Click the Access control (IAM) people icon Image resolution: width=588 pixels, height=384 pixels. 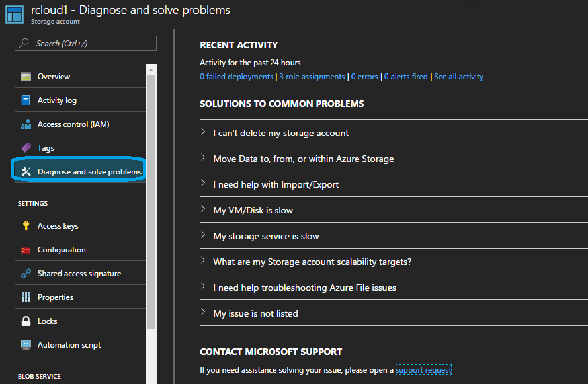pyautogui.click(x=26, y=124)
